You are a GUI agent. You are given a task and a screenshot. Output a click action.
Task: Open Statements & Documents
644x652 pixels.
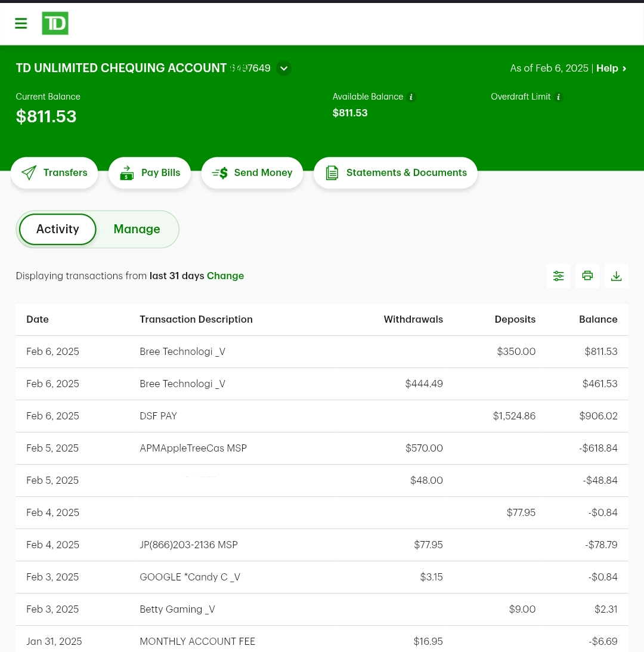point(395,172)
